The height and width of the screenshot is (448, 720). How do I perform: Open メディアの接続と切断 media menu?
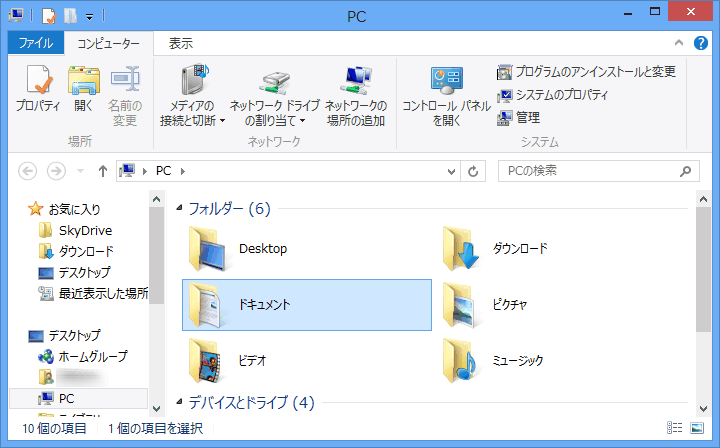click(x=192, y=95)
